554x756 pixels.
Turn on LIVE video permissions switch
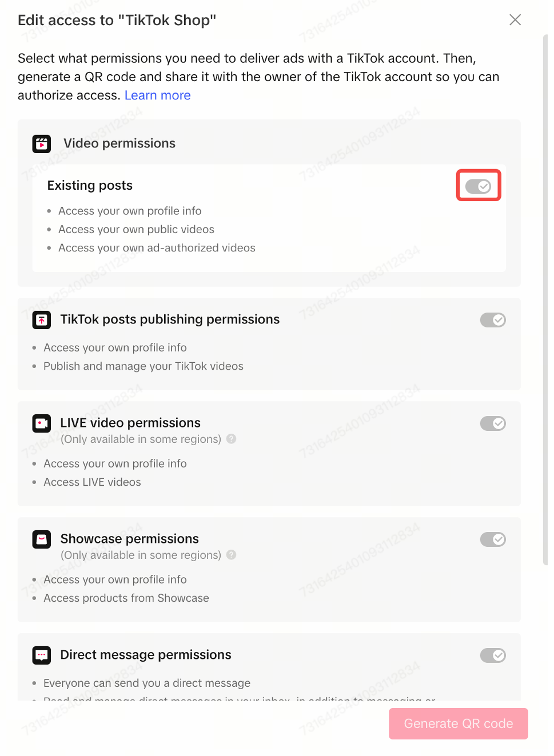492,423
